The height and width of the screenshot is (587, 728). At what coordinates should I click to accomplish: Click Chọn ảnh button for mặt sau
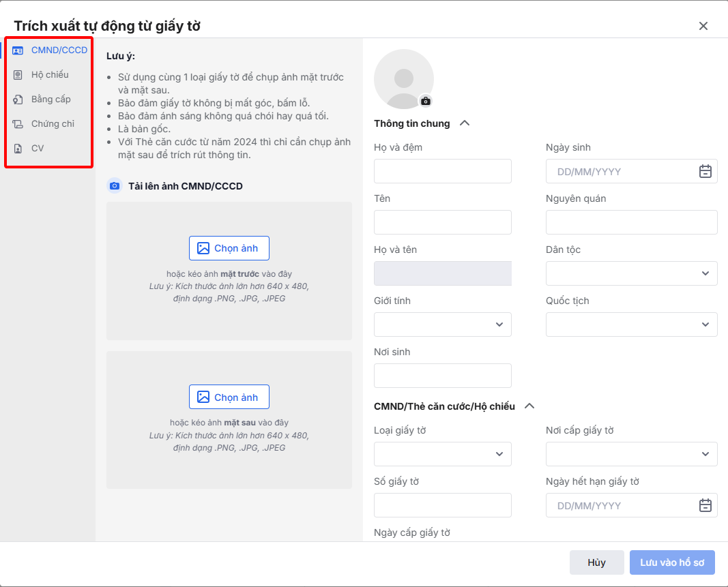tap(229, 397)
